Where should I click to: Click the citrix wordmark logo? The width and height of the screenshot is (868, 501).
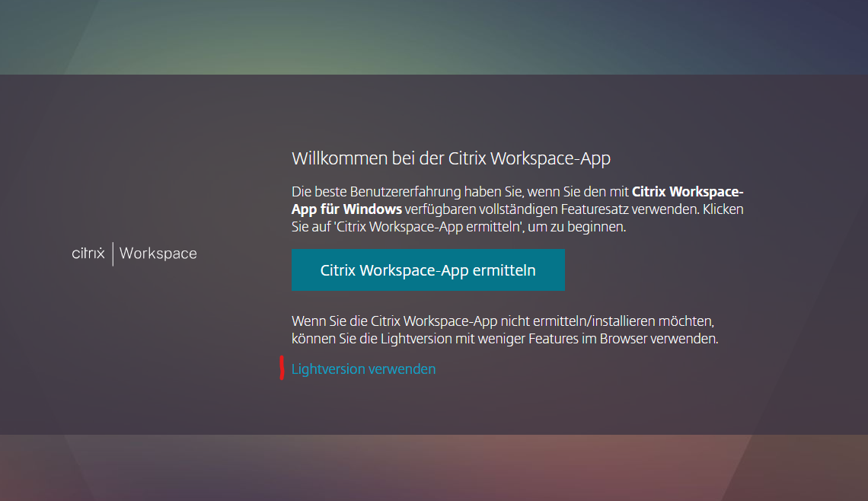88,254
